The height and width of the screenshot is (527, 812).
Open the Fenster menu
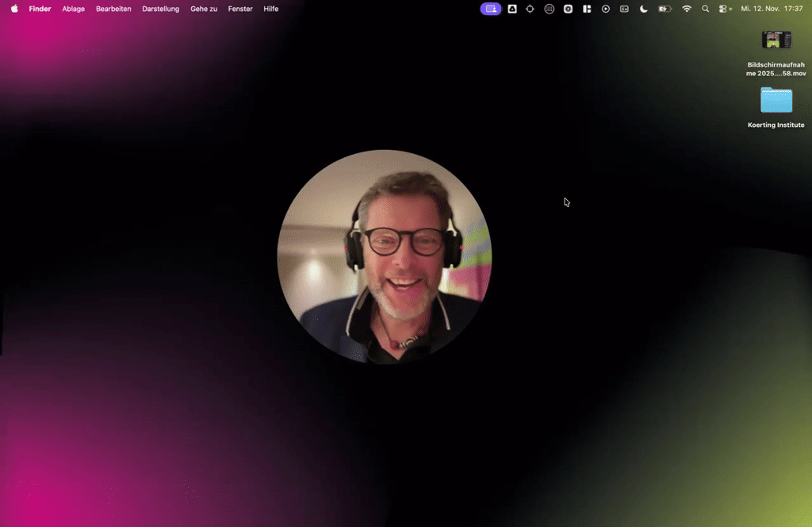[240, 9]
